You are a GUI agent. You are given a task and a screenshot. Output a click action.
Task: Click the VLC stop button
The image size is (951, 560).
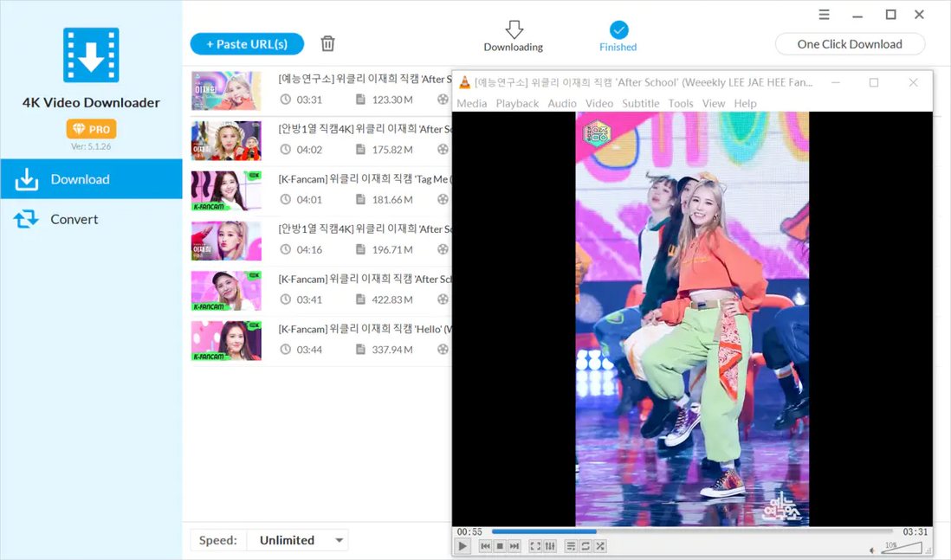(x=500, y=547)
